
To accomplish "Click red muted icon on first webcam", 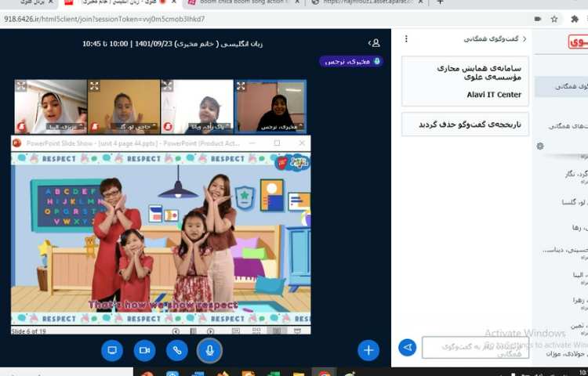I will tap(21, 127).
